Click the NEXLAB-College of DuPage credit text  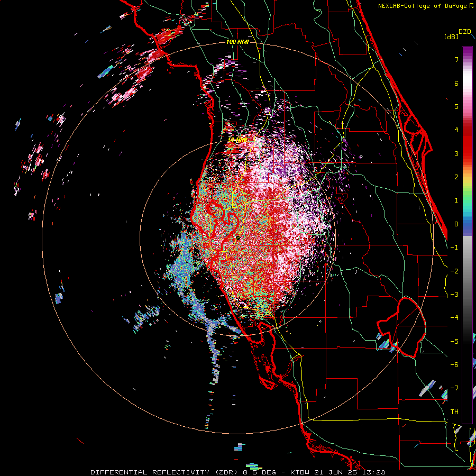pos(423,6)
